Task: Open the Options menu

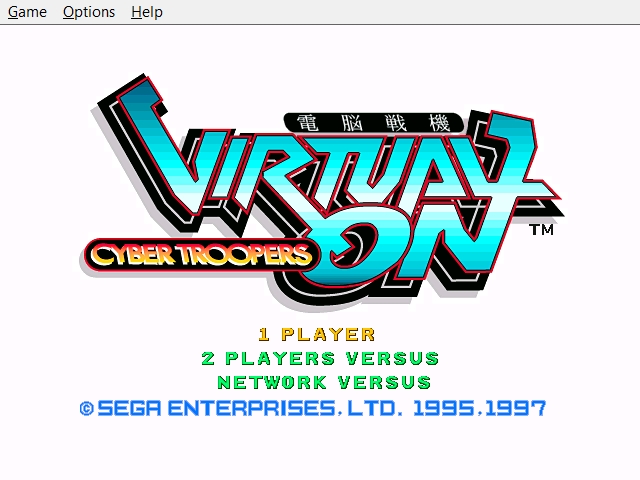Action: tap(89, 12)
